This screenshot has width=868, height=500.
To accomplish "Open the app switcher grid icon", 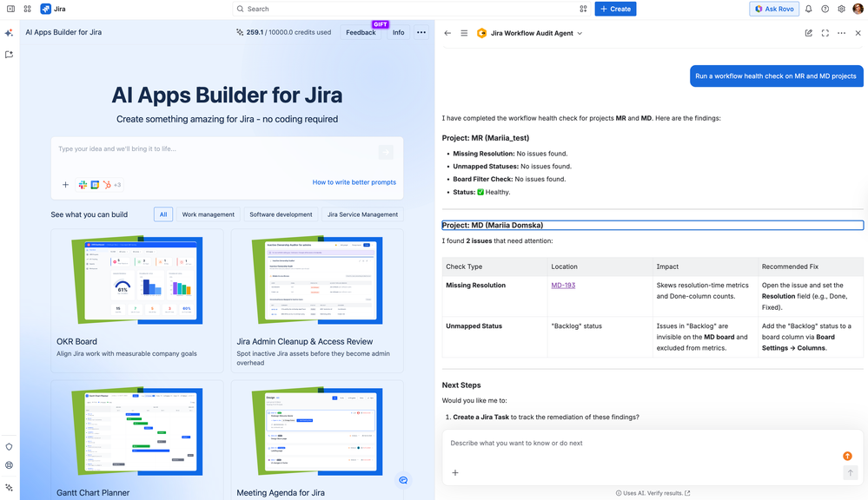I will tap(28, 9).
